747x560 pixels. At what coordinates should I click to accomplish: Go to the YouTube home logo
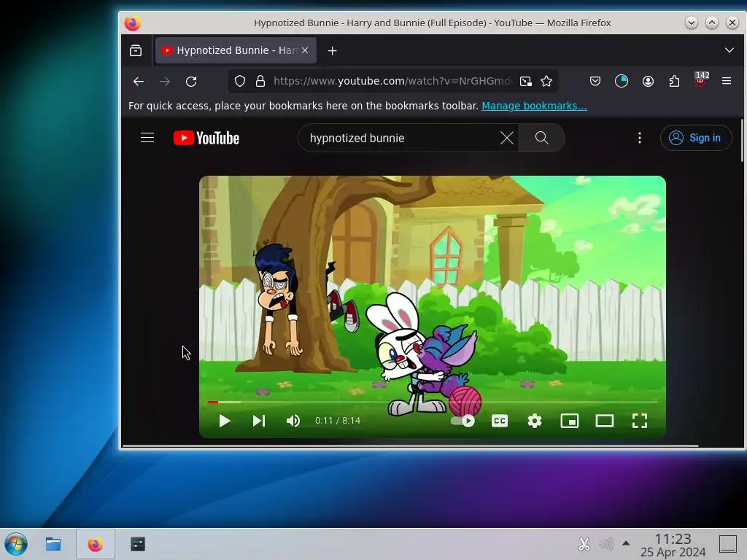[x=206, y=138]
